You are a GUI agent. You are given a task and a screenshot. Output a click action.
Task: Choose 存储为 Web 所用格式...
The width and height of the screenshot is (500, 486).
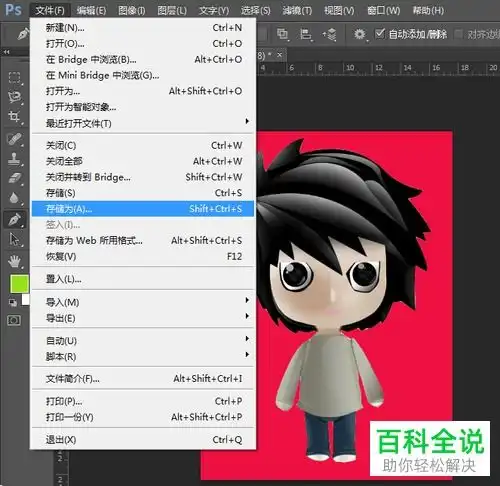pyautogui.click(x=143, y=240)
